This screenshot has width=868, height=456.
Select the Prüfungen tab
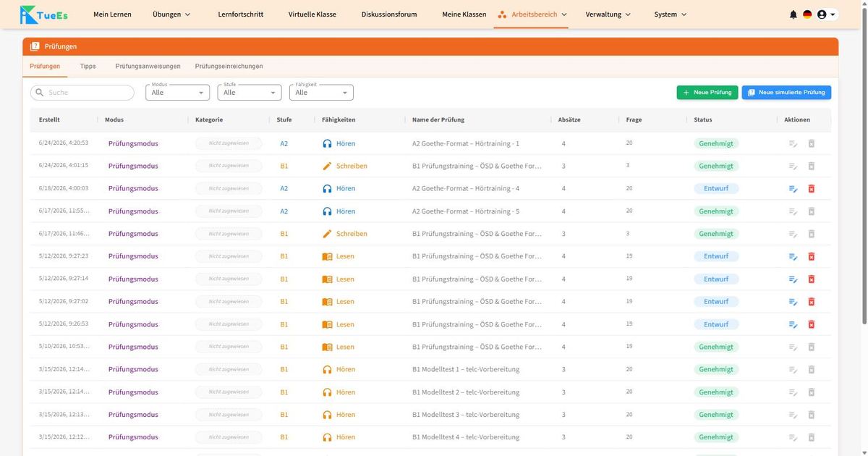coord(45,66)
